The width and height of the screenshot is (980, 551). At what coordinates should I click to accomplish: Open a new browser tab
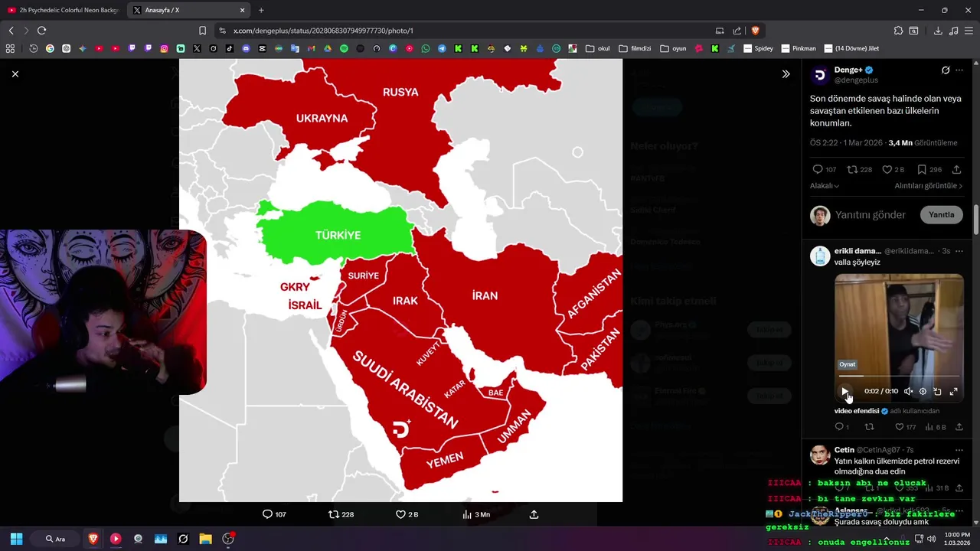261,10
